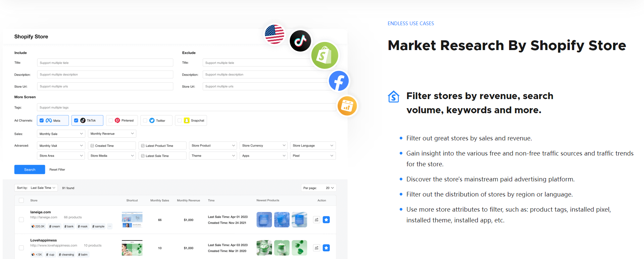This screenshot has height=259, width=644.
Task: Star the Lovehappimess store
Action: point(326,248)
